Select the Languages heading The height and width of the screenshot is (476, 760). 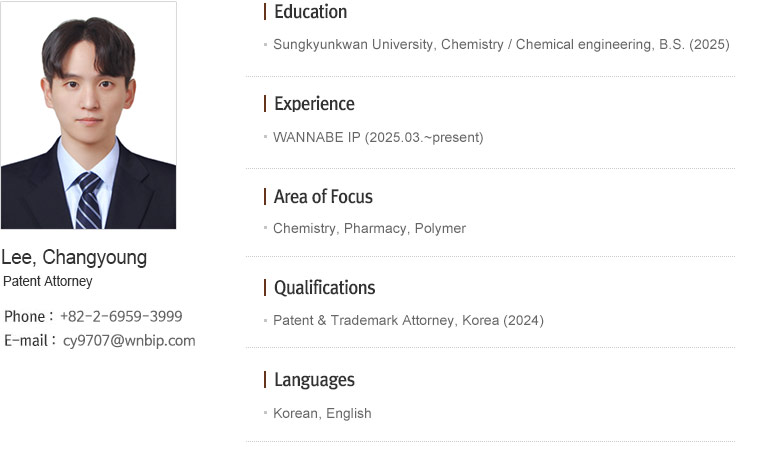click(315, 380)
